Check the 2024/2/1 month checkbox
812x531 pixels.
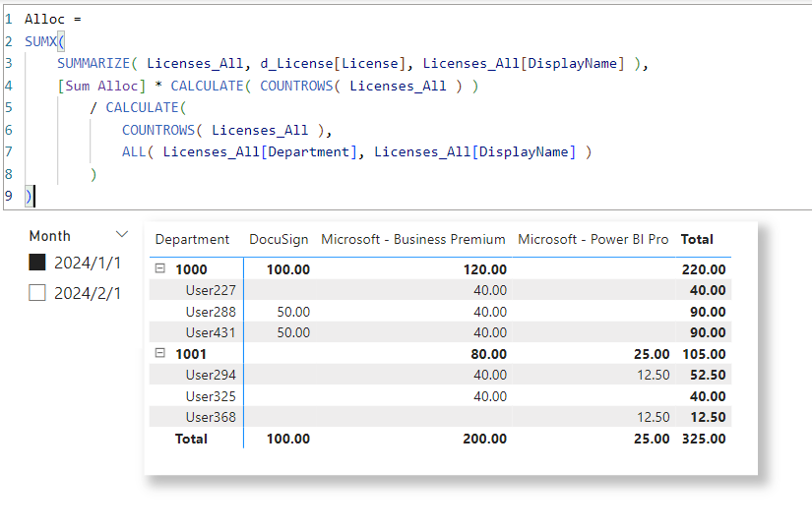(x=37, y=292)
